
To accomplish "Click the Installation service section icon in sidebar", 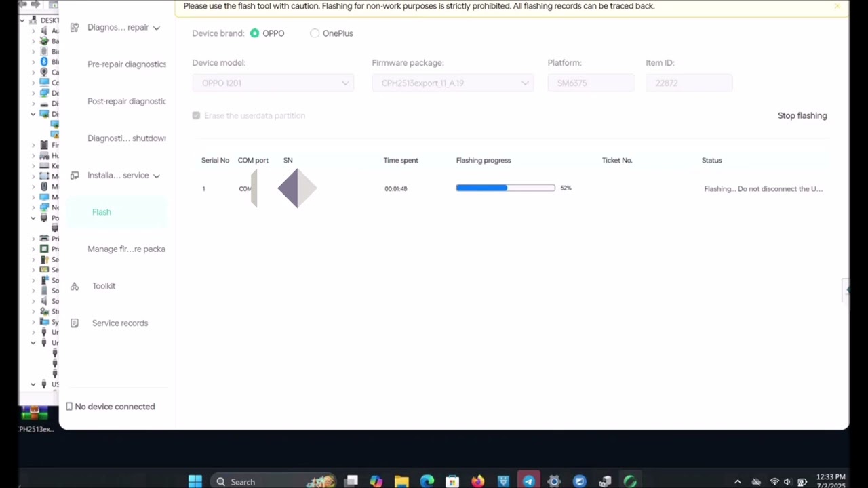I will coord(75,176).
